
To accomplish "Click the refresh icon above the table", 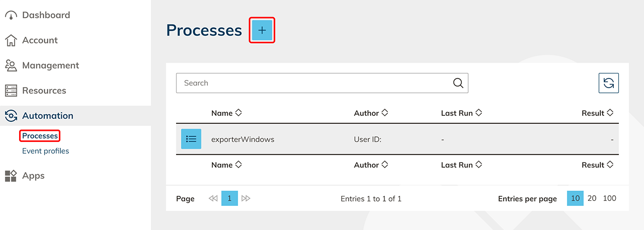I will coord(608,83).
